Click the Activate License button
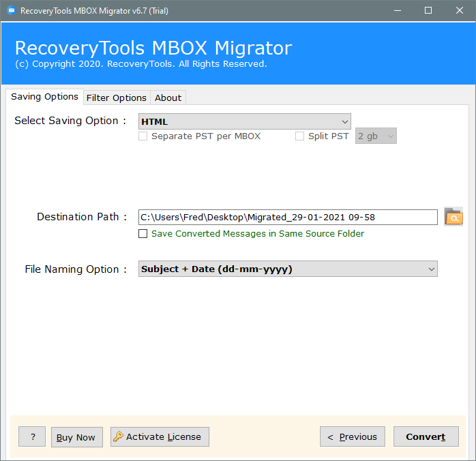This screenshot has width=476, height=461. click(160, 436)
